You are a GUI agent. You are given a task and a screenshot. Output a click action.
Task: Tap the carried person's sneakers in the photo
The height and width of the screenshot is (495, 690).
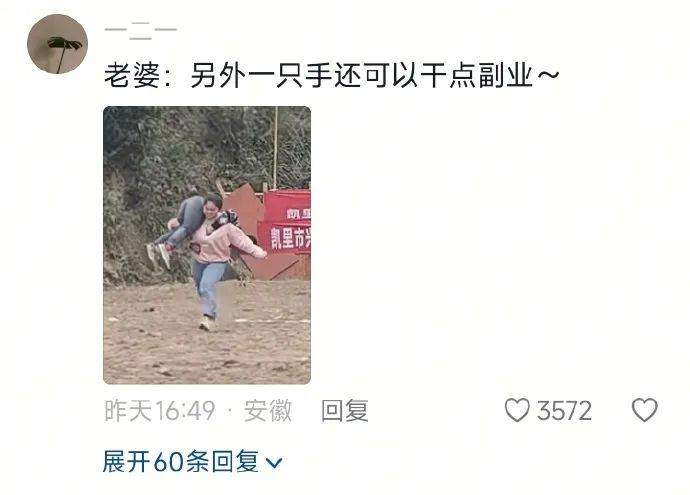[x=158, y=255]
